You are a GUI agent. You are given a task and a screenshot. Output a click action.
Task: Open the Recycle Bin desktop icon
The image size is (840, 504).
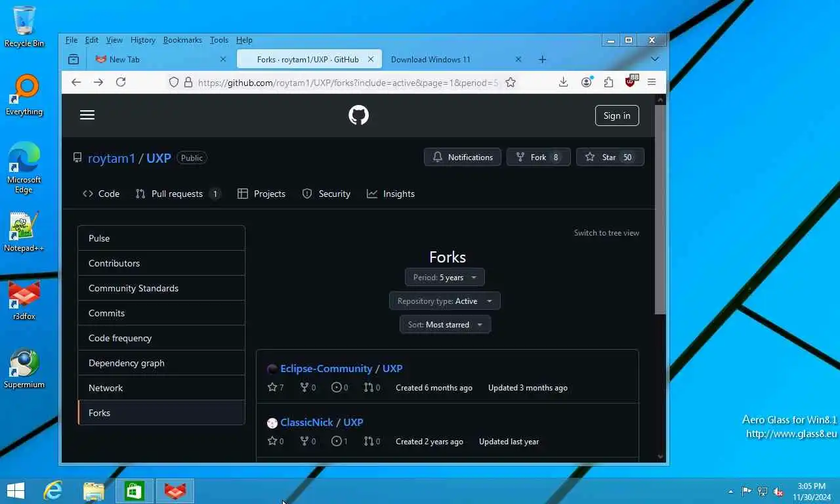point(24,27)
